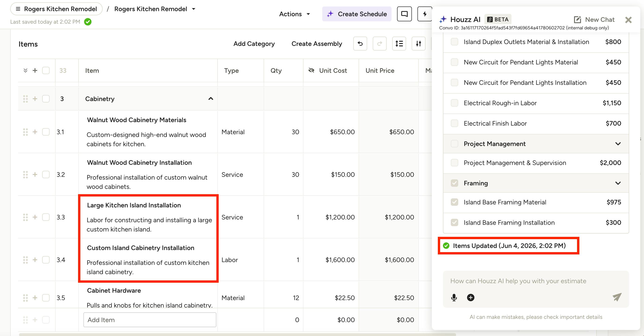Collapse the Project Management group
Screen dimensions: 644x336
(618, 144)
